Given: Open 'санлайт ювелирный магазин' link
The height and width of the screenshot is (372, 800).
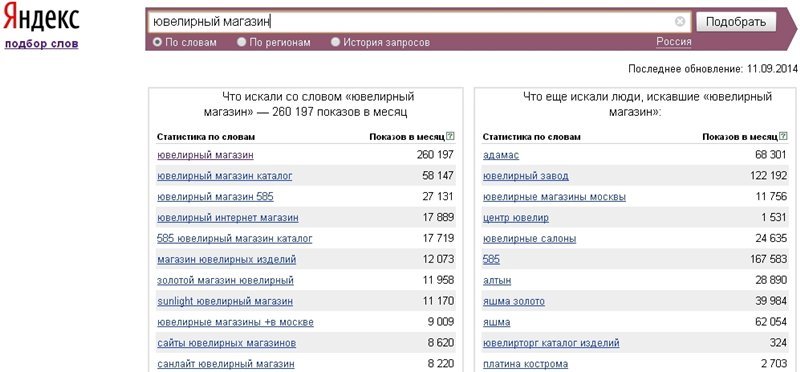Looking at the screenshot, I should tap(226, 364).
